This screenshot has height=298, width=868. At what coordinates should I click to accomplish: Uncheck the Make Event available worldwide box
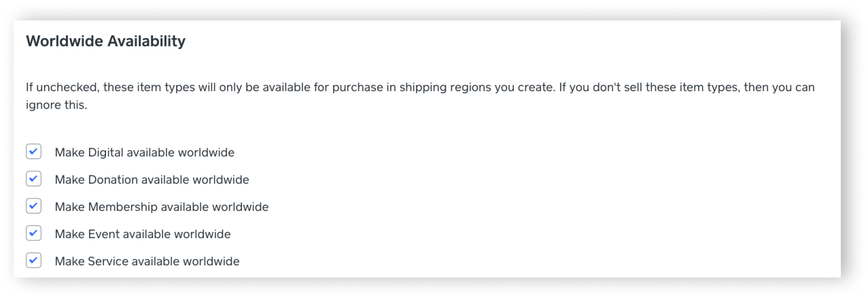(33, 233)
